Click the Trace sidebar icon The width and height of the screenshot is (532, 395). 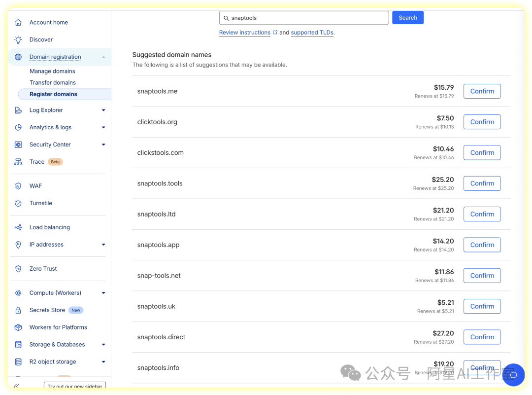[x=18, y=162]
